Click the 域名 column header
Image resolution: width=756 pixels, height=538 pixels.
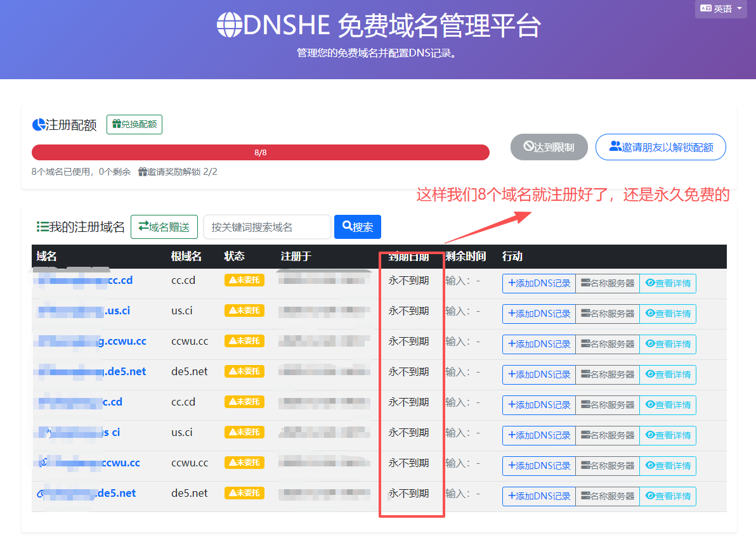click(x=46, y=256)
